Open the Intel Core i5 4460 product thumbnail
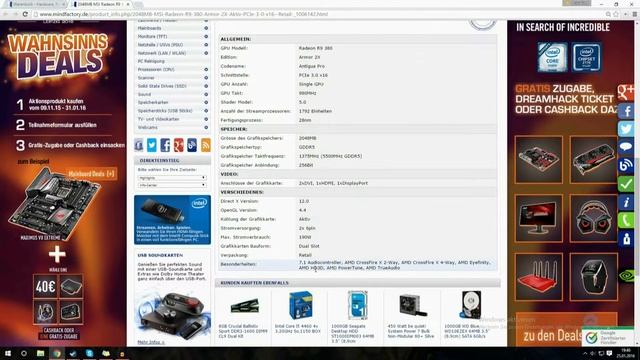Viewport: 640px width, 360px height. [300, 304]
